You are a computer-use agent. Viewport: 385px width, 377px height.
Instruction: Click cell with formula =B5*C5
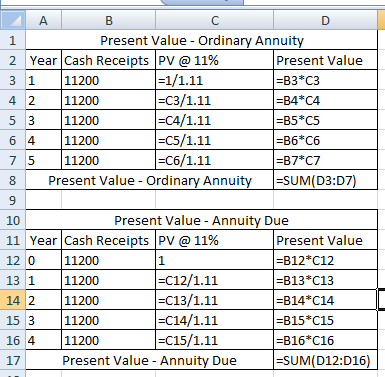point(326,120)
